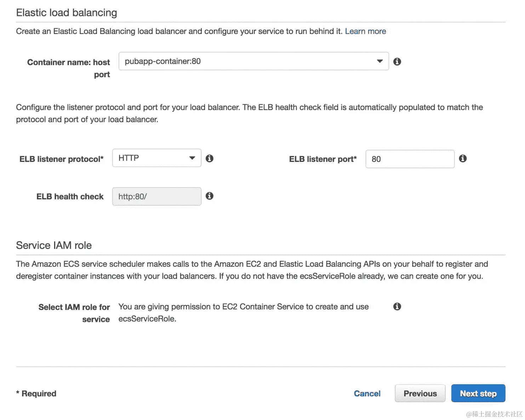Click the 'Elastic load balancing' section heading
The height and width of the screenshot is (420, 525).
pos(67,13)
